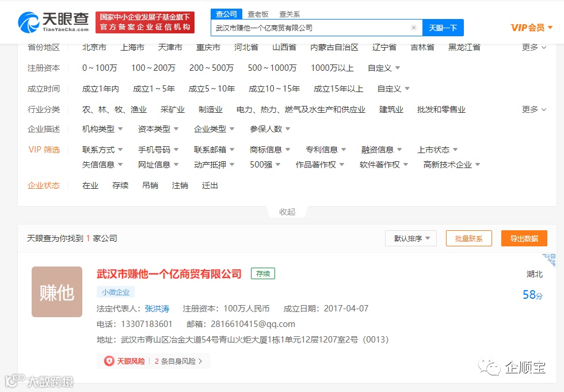564x392 pixels.
Task: Open 自定义 dropdown for registered capital
Action: 384,68
